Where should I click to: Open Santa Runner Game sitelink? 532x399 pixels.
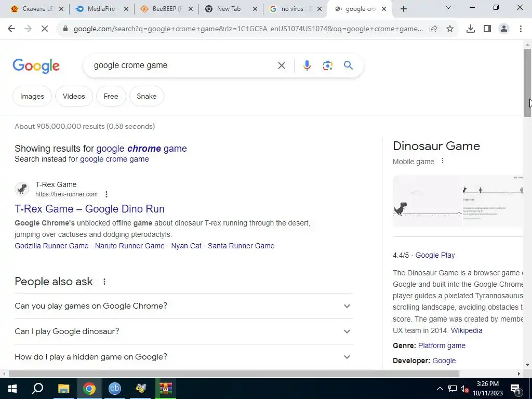[241, 246]
